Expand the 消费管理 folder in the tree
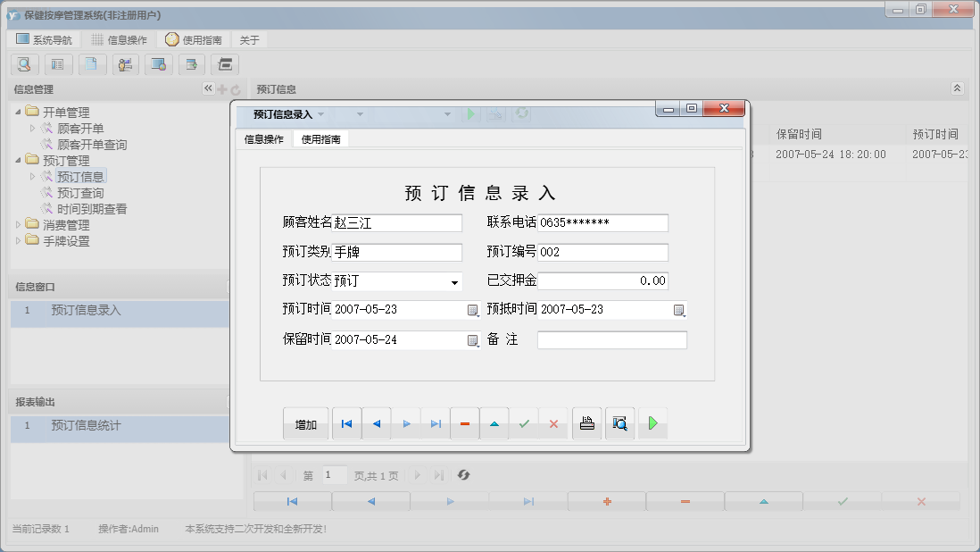Screen dimensions: 980x552 [x=19, y=224]
